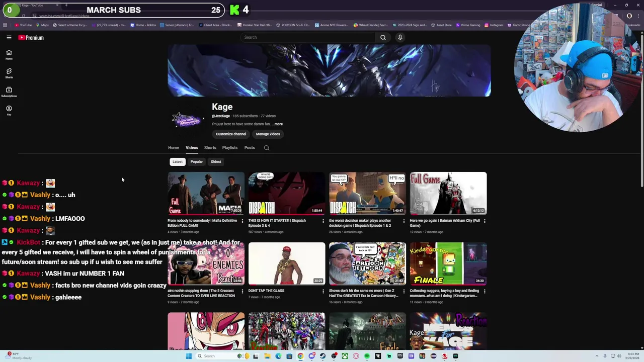Click the Manage videos button
644x362 pixels.
pyautogui.click(x=268, y=134)
